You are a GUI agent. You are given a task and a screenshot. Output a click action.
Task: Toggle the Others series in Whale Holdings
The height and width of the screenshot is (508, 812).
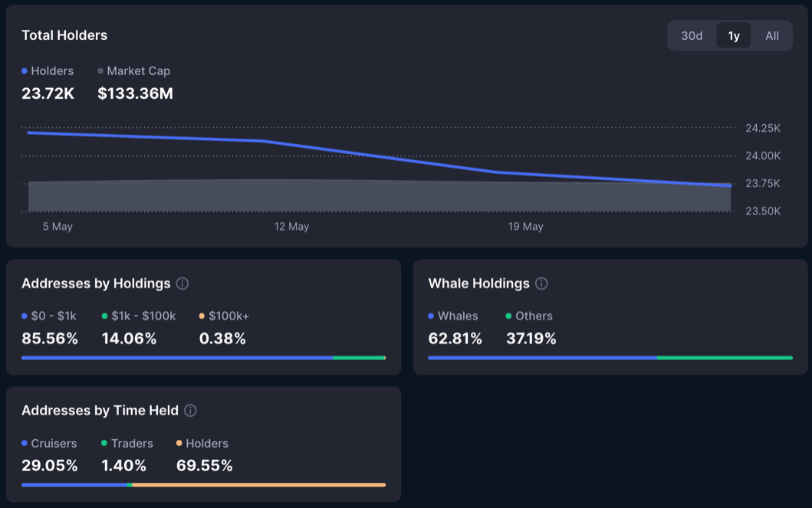(x=534, y=316)
